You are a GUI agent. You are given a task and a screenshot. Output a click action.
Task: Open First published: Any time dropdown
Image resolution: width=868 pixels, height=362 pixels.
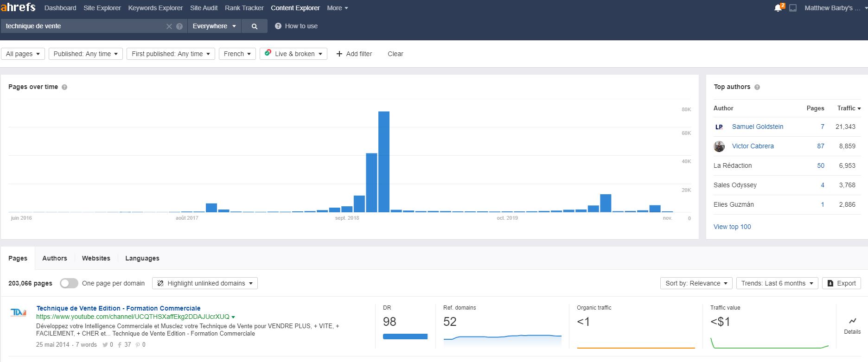(x=171, y=54)
